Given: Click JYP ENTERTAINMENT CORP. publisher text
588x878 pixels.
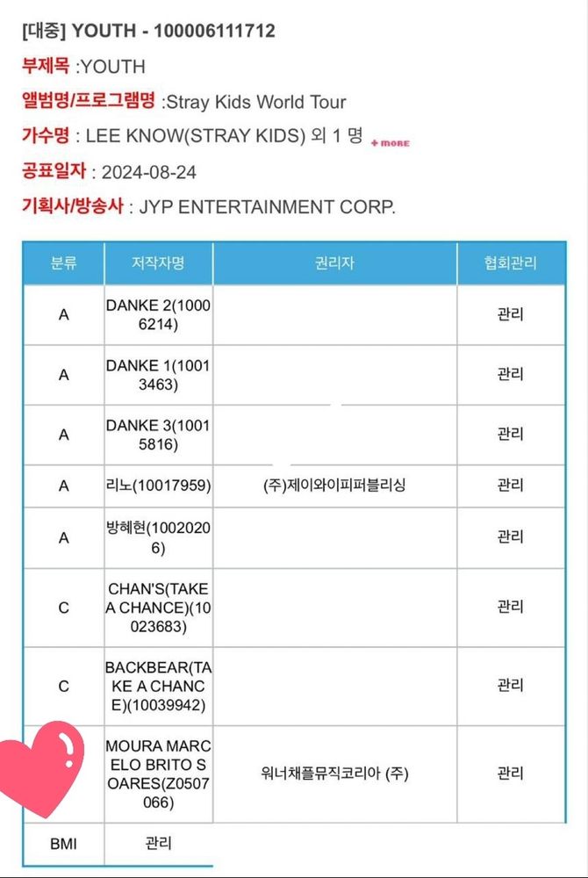Looking at the screenshot, I should pyautogui.click(x=268, y=207).
